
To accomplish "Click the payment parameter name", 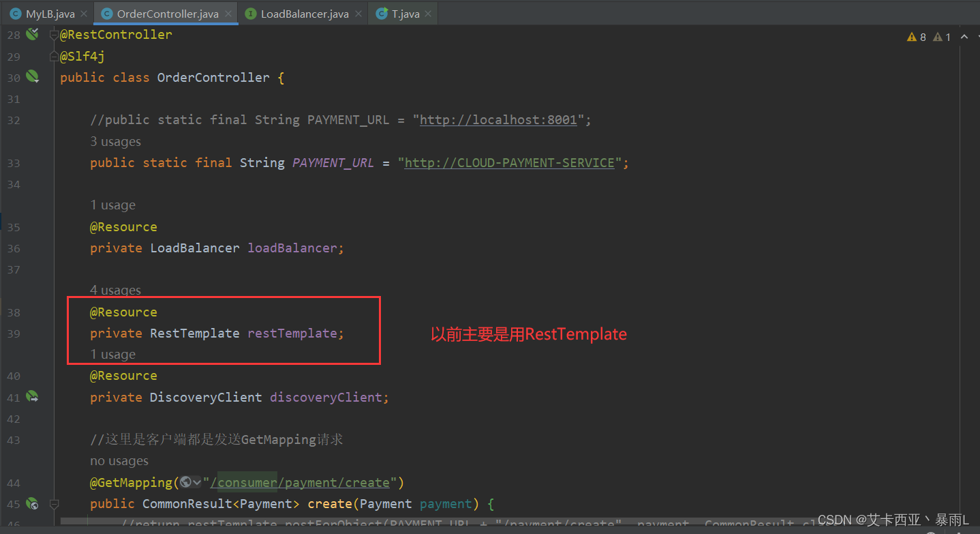I will coord(446,503).
